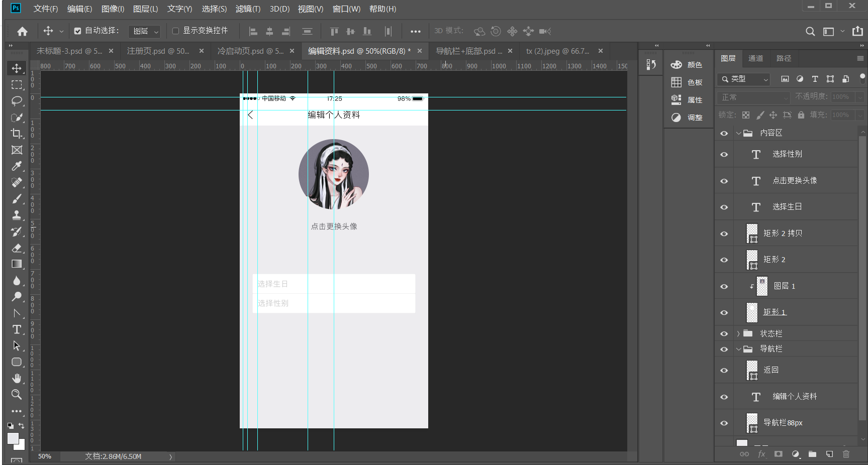The height and width of the screenshot is (465, 868).
Task: Uncheck the 自动选择 checkbox
Action: [x=77, y=31]
